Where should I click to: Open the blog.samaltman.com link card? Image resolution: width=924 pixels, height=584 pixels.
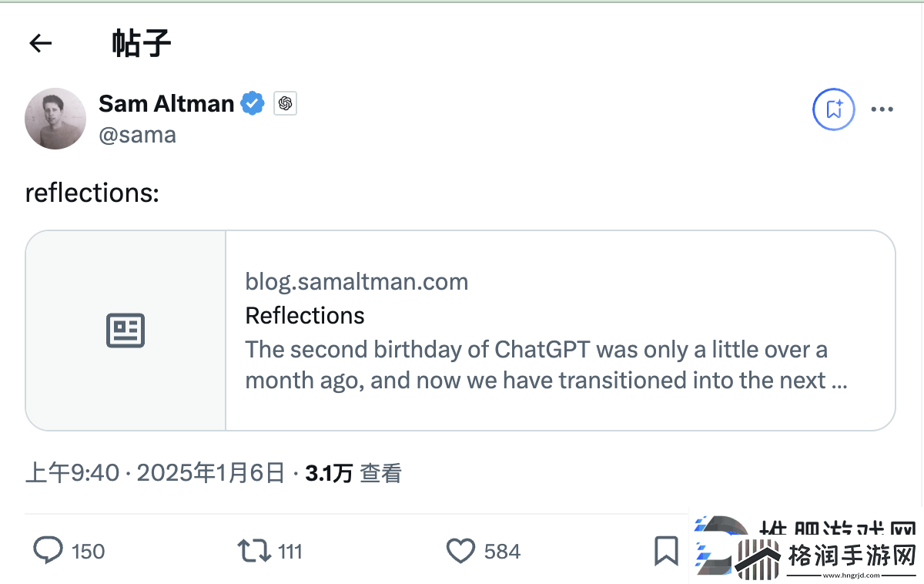pos(357,281)
